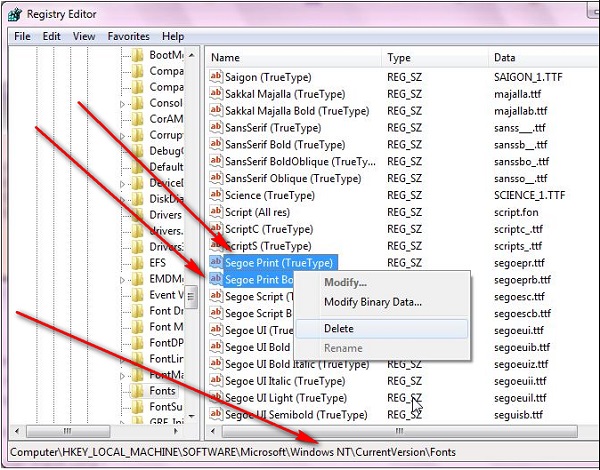Open the Edit menu

[50, 36]
